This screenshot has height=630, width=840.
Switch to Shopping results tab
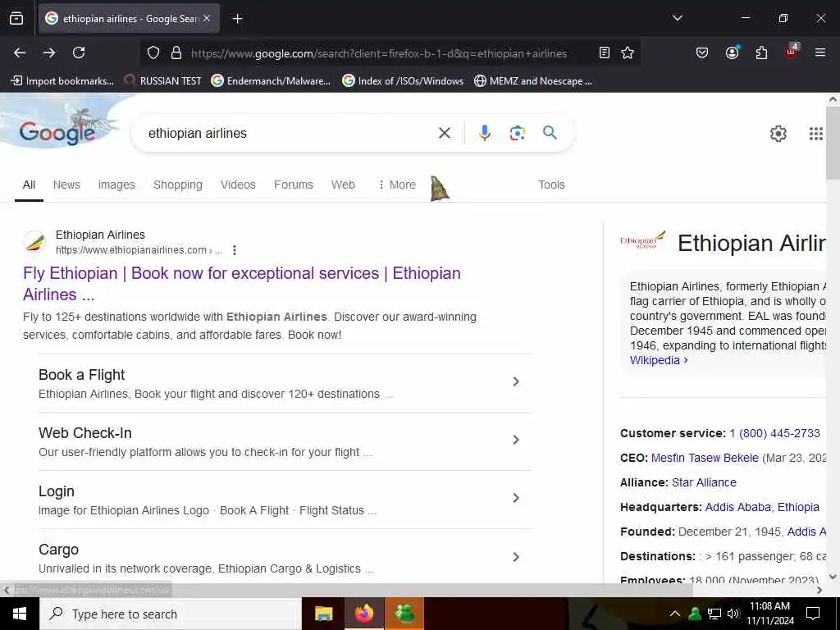pos(178,185)
